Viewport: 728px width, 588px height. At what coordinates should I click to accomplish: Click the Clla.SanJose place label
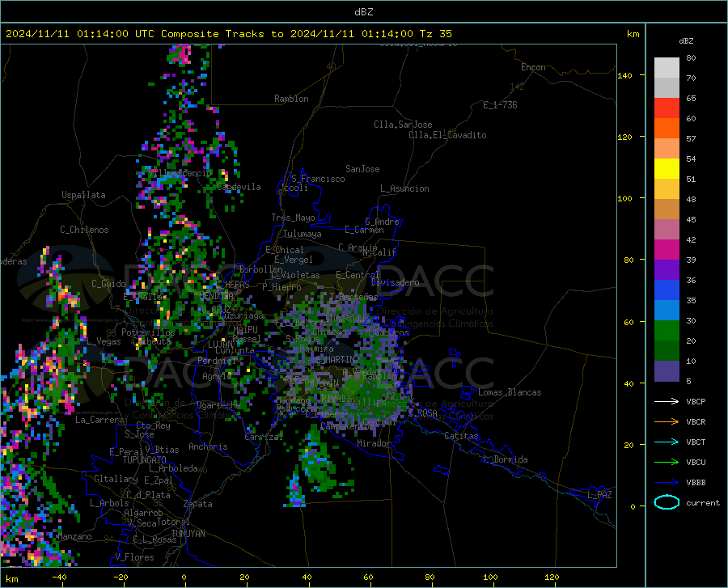pyautogui.click(x=403, y=125)
